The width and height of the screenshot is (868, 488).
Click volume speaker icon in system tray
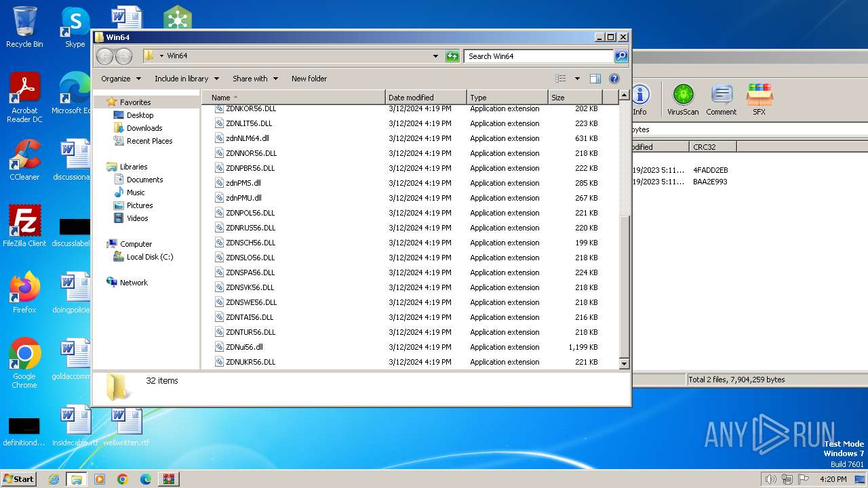(770, 479)
